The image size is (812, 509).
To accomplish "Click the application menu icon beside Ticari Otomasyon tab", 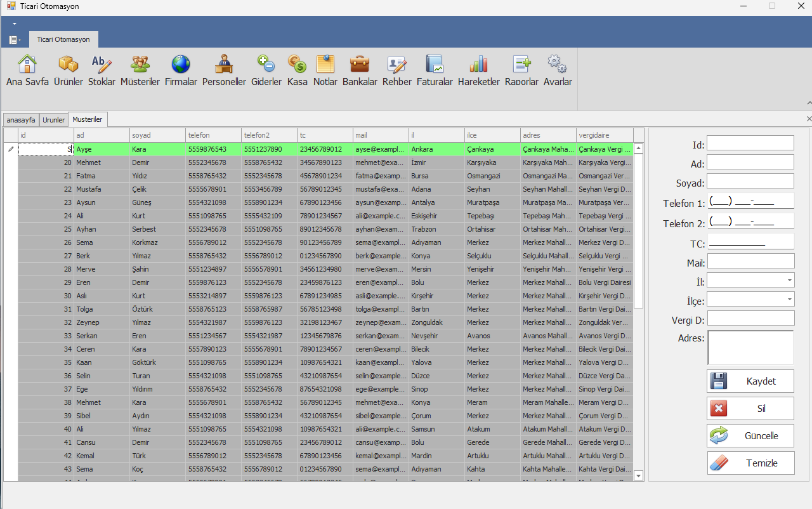I will point(14,39).
